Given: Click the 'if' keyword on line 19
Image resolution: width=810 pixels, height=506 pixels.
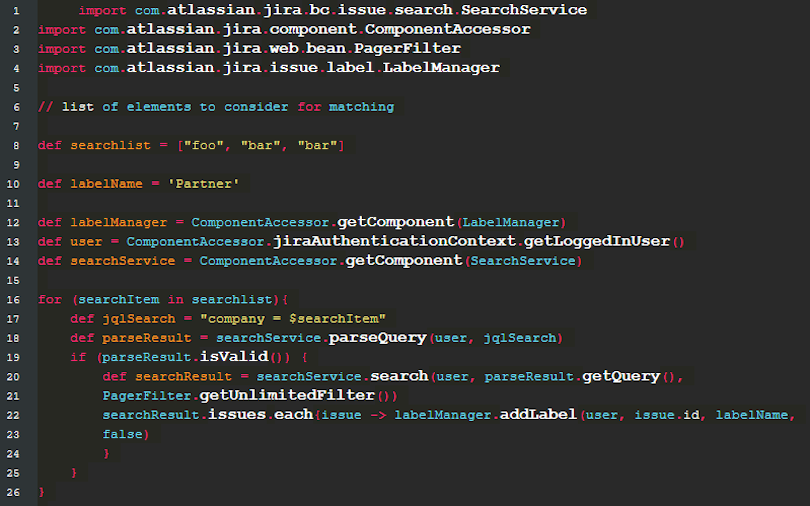Looking at the screenshot, I should coord(78,357).
